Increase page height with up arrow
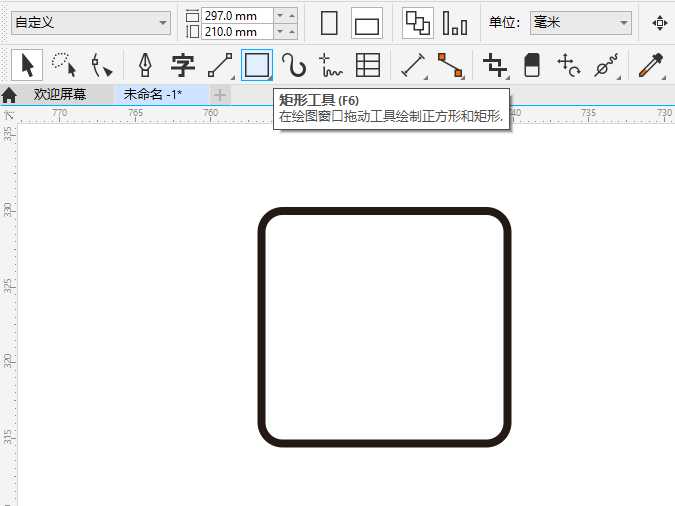The image size is (675, 506). point(292,31)
